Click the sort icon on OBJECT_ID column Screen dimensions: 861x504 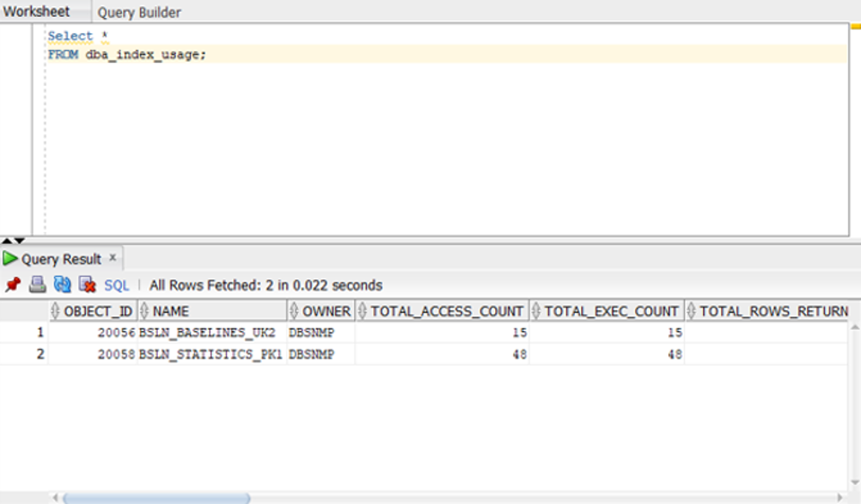point(57,311)
